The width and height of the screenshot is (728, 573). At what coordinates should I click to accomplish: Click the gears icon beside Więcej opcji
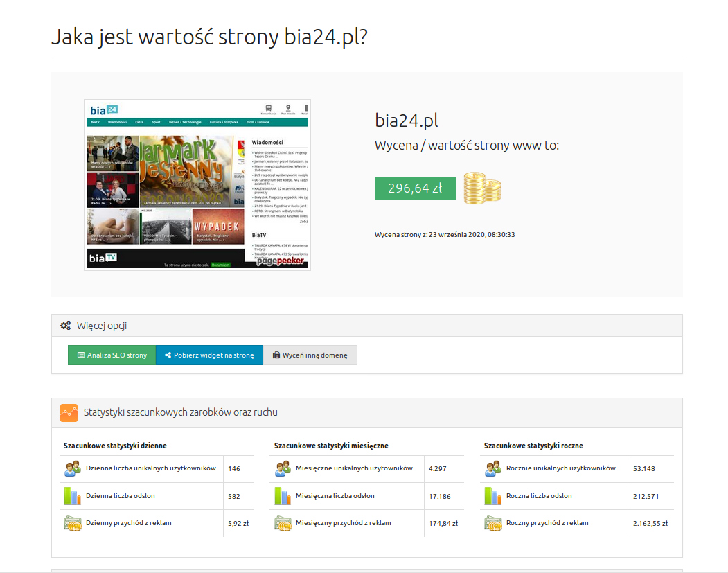66,326
